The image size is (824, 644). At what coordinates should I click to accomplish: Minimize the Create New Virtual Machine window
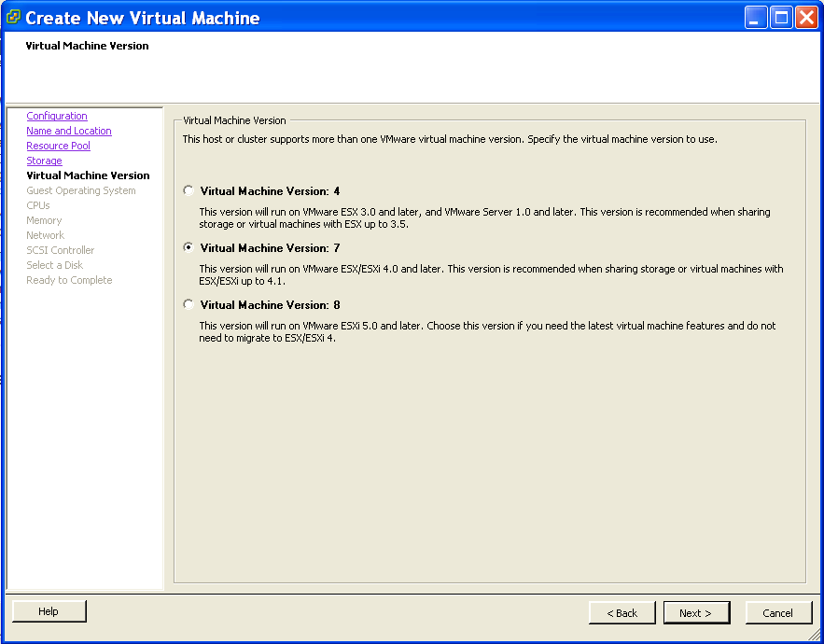[756, 18]
